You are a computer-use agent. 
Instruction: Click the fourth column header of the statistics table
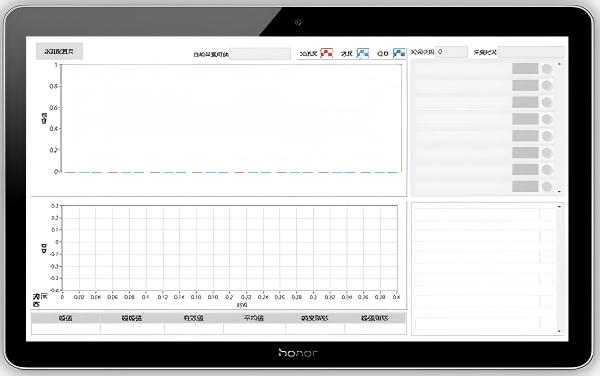[x=254, y=318]
